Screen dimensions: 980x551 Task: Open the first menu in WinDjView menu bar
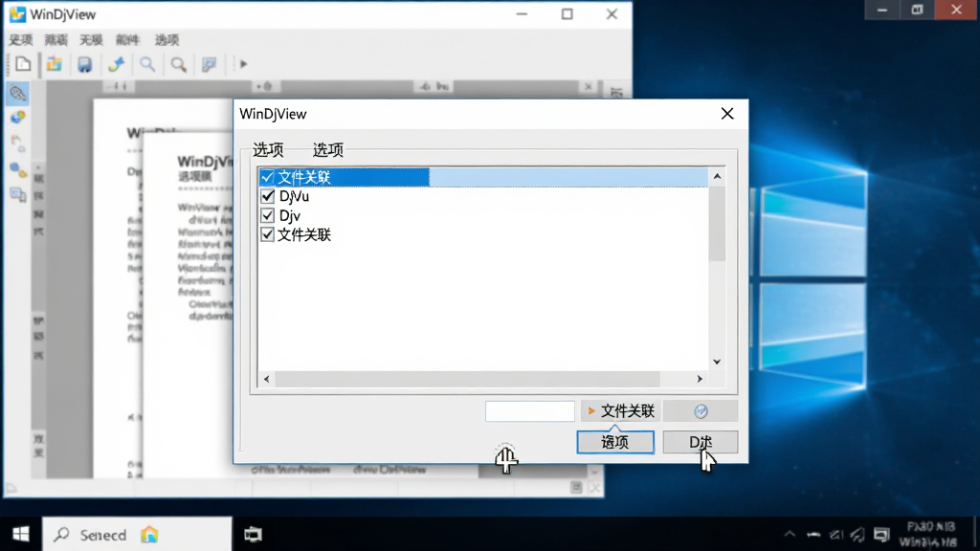click(21, 40)
